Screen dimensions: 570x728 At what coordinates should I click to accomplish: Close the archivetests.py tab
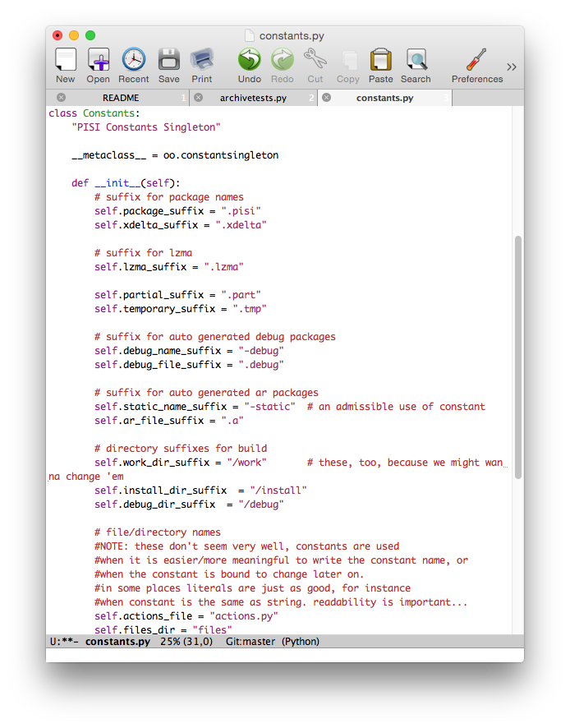click(x=198, y=98)
